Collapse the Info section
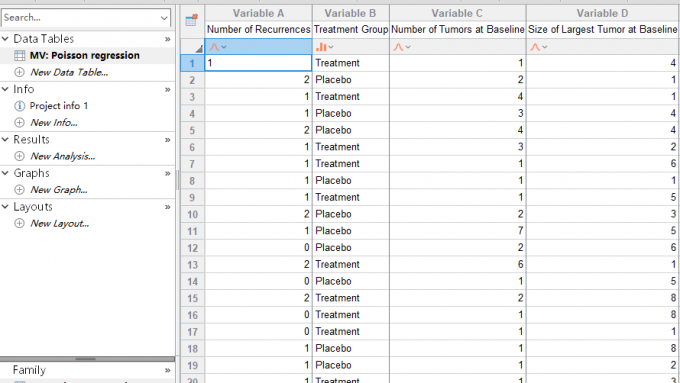This screenshot has width=680, height=383. [5, 89]
